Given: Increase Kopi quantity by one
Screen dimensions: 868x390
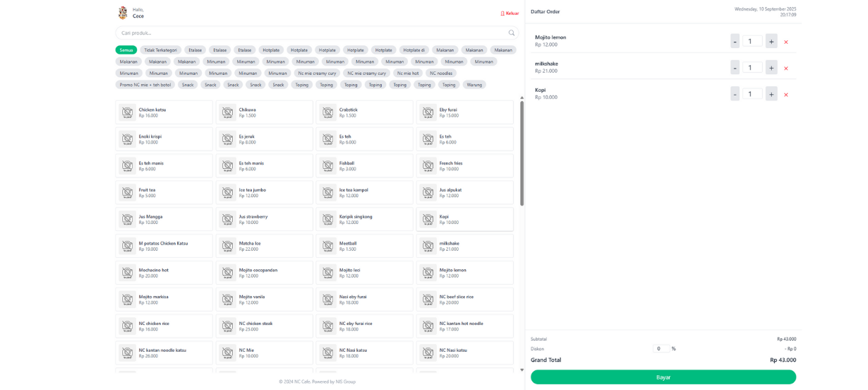Looking at the screenshot, I should (x=771, y=95).
